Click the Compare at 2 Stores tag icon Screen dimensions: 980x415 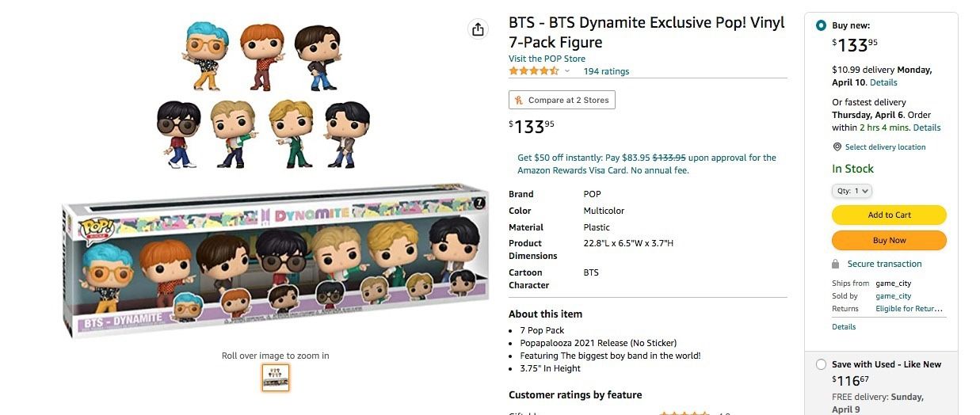(x=519, y=101)
